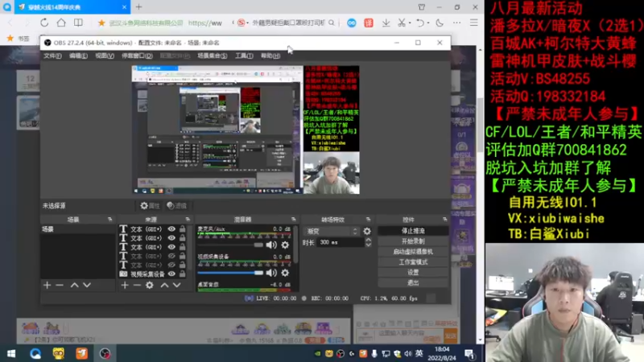Click the 退出 exit button
The height and width of the screenshot is (362, 644).
coord(413,283)
